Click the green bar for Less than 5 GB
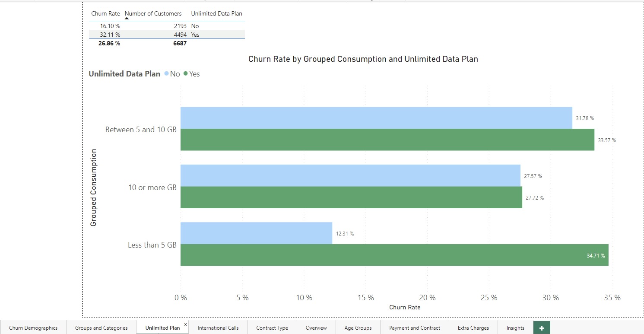The height and width of the screenshot is (334, 644). pos(389,255)
